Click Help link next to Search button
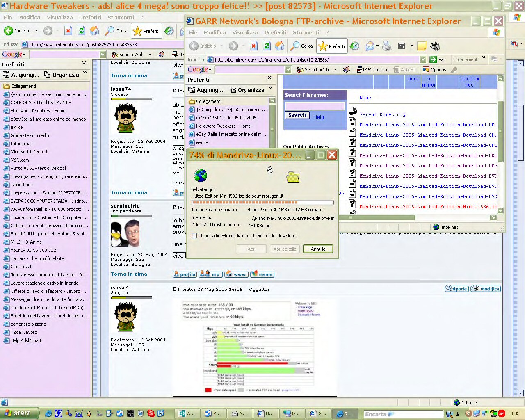Image resolution: width=525 pixels, height=420 pixels. pyautogui.click(x=319, y=117)
